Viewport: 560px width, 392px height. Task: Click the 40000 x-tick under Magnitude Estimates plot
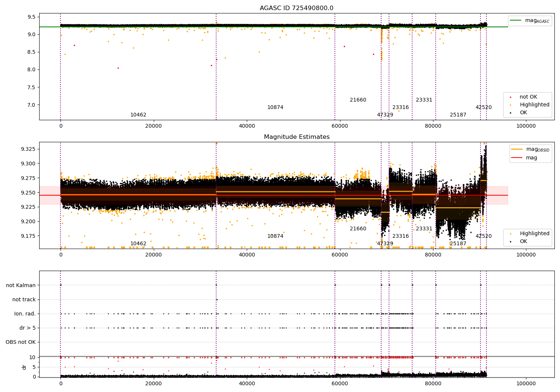click(247, 255)
